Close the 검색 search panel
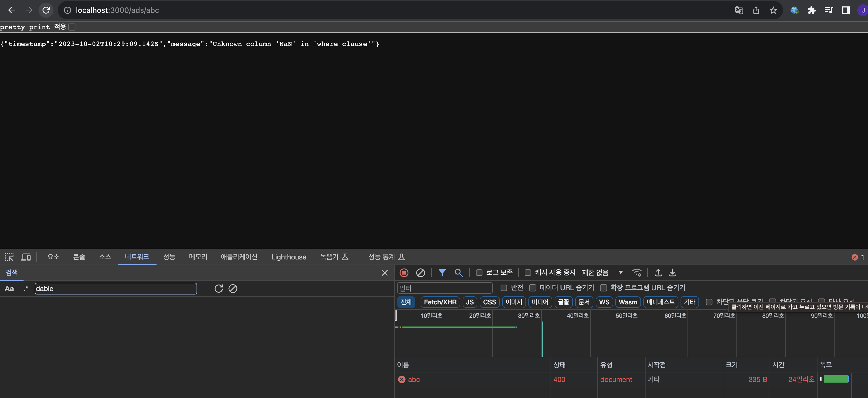 tap(385, 273)
